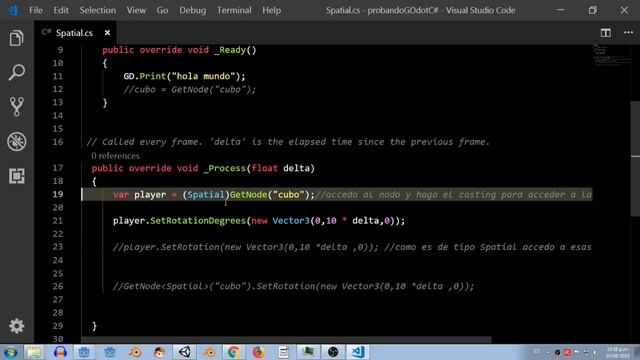Open the Source Control view
The height and width of the screenshot is (360, 640).
tap(16, 107)
